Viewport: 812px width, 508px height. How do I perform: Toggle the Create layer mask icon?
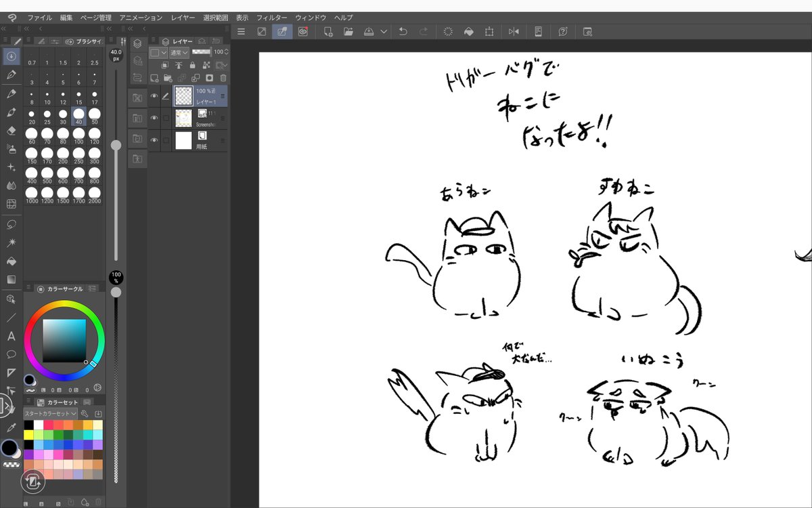[210, 78]
